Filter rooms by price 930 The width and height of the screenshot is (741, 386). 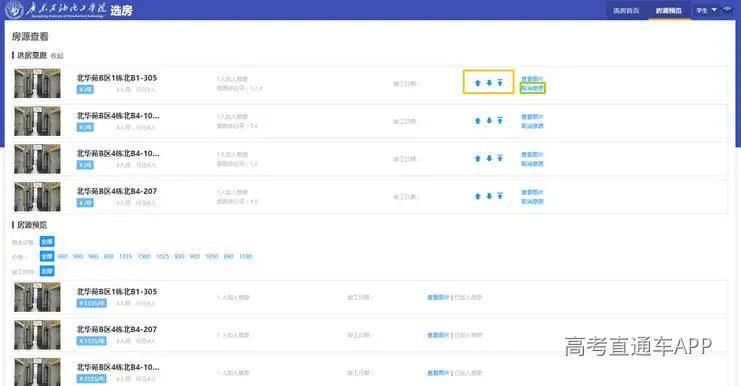(x=179, y=257)
